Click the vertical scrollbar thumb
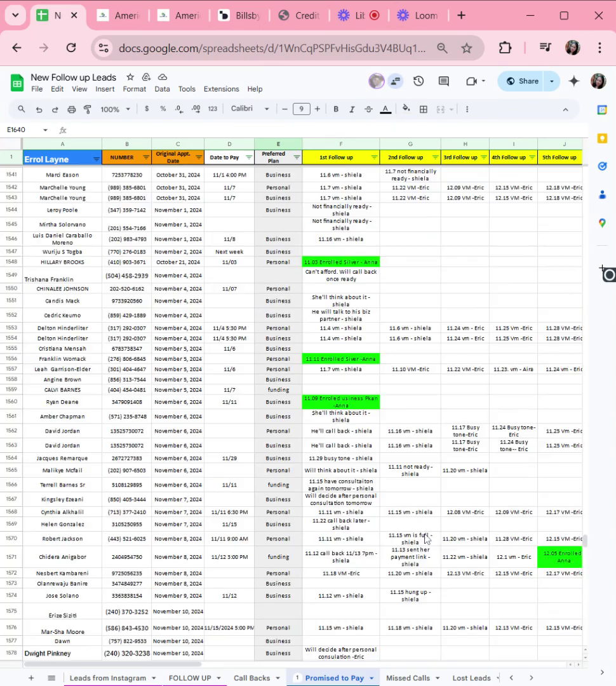The image size is (616, 686). pyautogui.click(x=585, y=541)
